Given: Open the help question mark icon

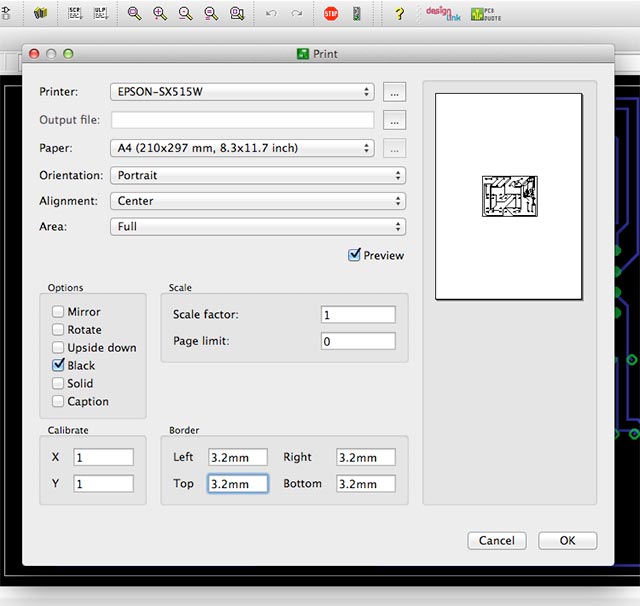Looking at the screenshot, I should coord(400,14).
